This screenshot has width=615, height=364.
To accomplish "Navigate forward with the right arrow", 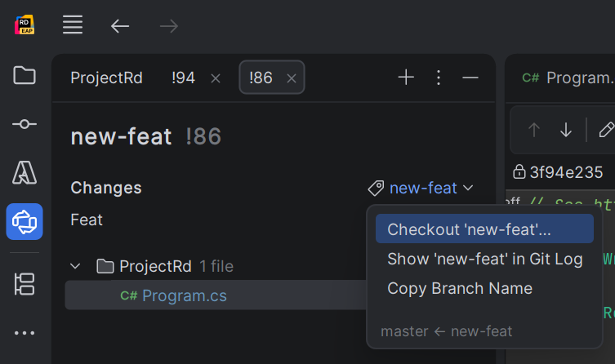I will 169,26.
